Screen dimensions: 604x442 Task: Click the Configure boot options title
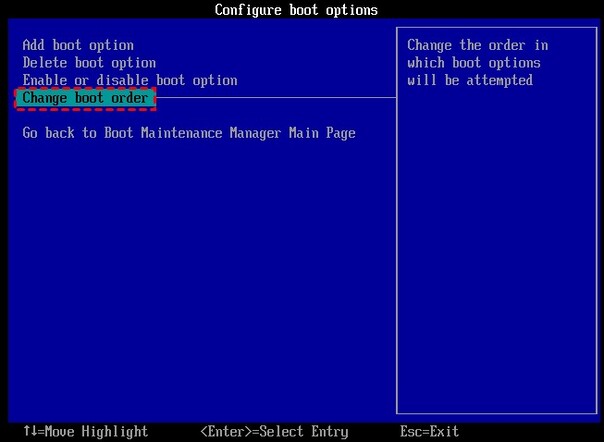(x=297, y=10)
